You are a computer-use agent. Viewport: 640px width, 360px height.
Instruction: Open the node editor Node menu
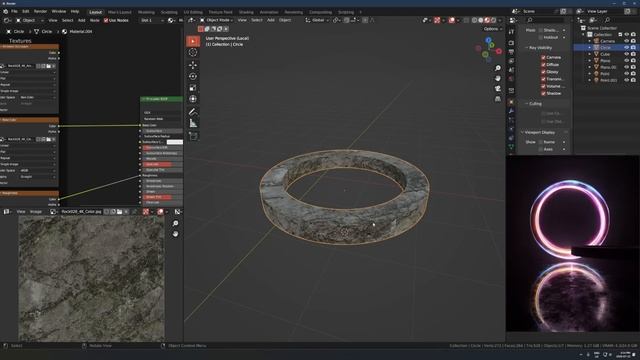click(95, 20)
